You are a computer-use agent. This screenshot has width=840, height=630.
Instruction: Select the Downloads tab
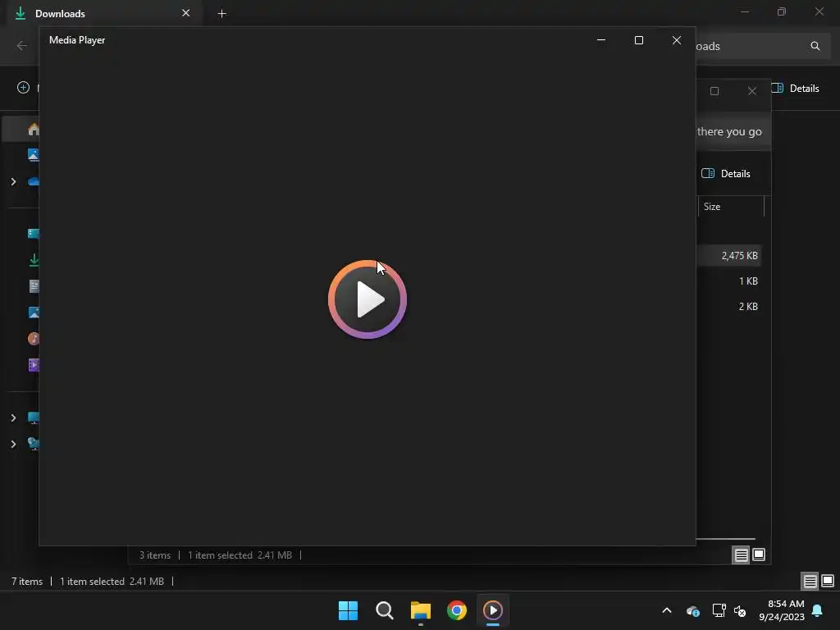tap(104, 13)
